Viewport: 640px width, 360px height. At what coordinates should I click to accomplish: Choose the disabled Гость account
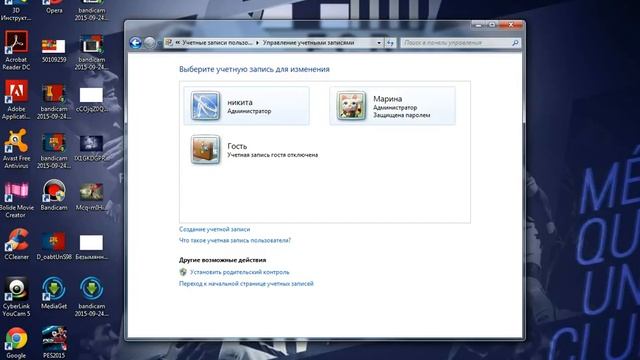pos(255,149)
